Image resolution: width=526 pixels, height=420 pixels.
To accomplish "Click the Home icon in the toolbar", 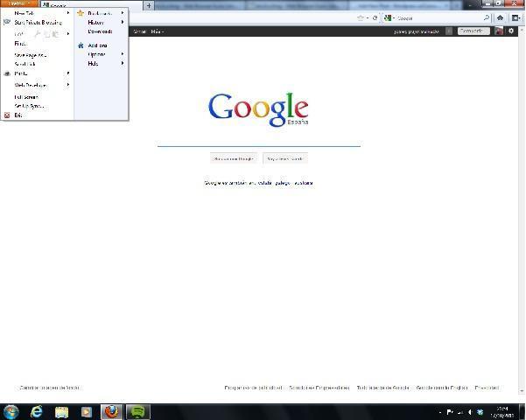I will 501,17.
